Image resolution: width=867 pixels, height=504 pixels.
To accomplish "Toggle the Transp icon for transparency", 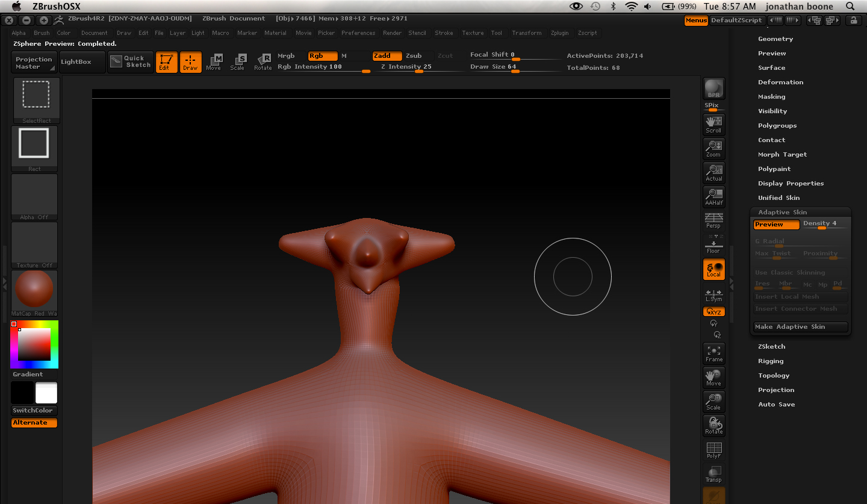I will point(713,473).
